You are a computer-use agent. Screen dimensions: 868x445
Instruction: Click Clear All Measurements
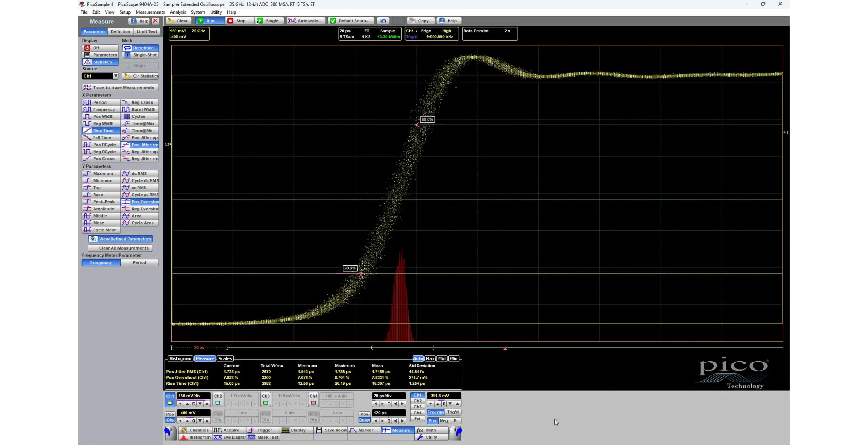120,248
